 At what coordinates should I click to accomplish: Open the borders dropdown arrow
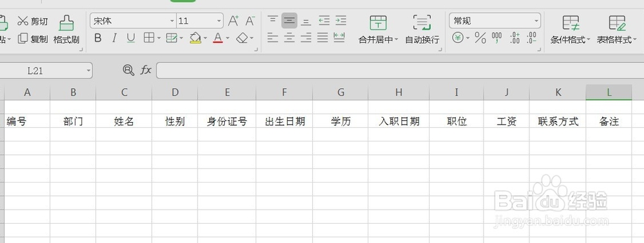158,39
